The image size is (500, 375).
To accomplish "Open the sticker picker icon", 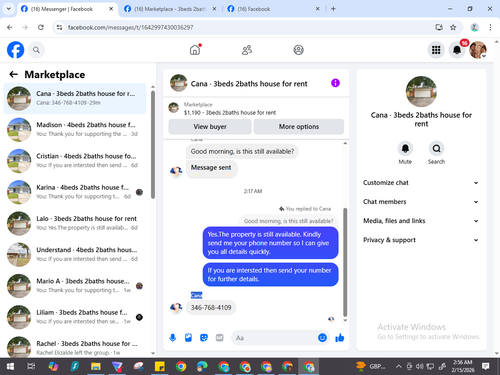I will point(204,338).
